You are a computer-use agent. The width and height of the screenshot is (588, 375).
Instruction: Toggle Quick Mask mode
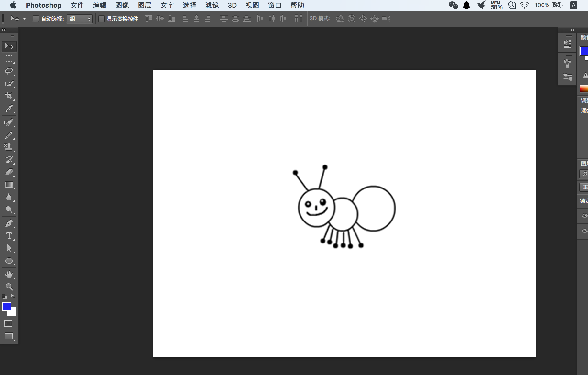[9, 324]
